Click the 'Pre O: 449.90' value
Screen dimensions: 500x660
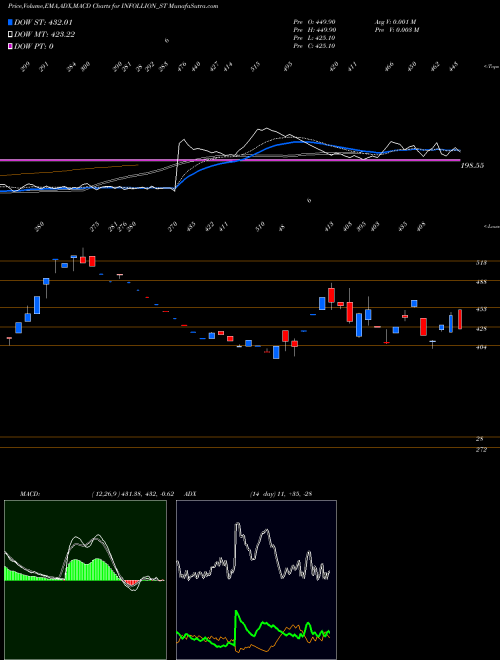coord(314,22)
